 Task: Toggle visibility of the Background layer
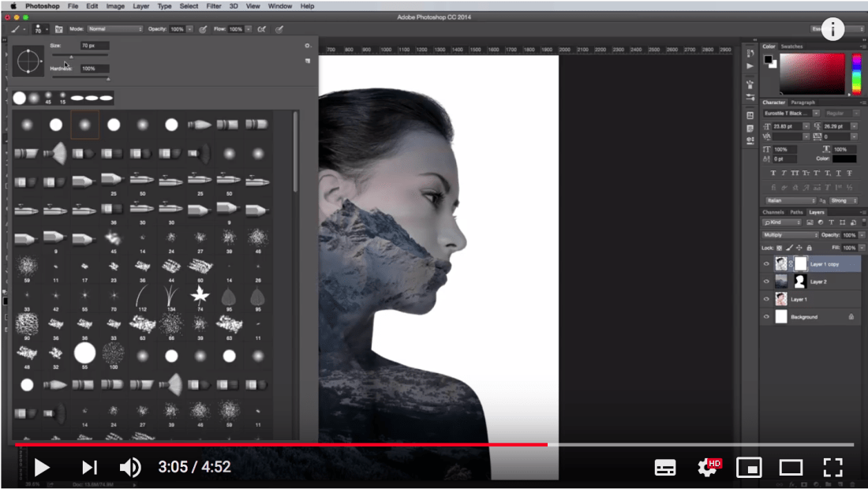click(x=767, y=316)
